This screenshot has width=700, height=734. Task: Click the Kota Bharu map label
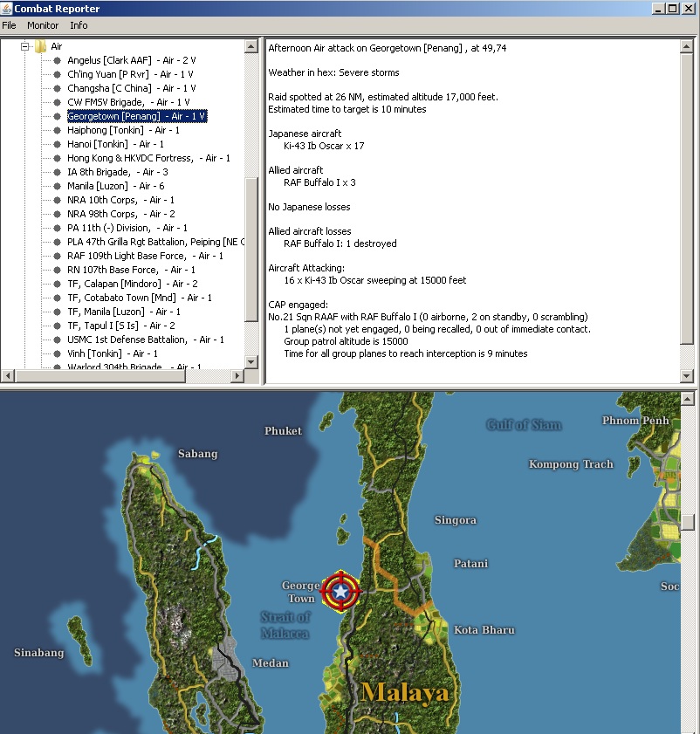(x=484, y=630)
